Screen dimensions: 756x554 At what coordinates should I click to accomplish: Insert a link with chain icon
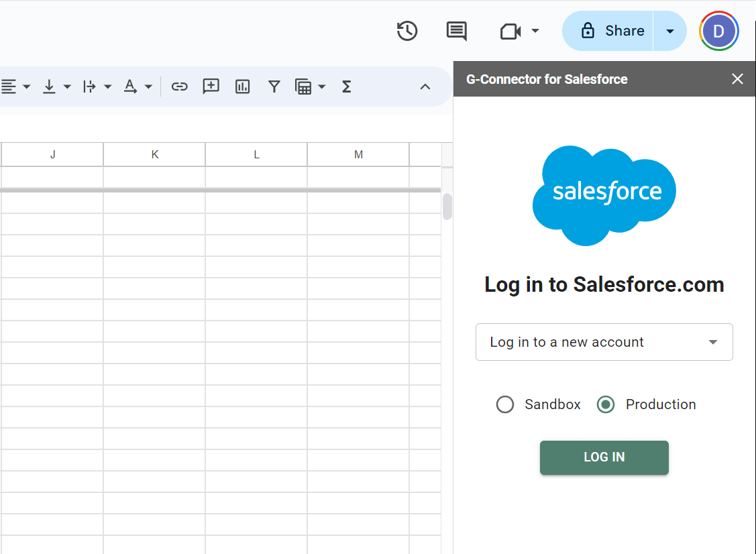179,87
